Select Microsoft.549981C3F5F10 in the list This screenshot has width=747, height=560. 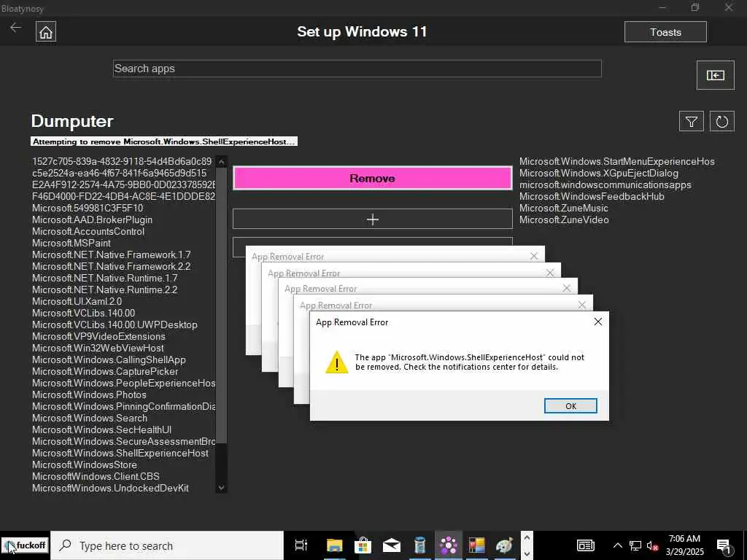click(88, 208)
